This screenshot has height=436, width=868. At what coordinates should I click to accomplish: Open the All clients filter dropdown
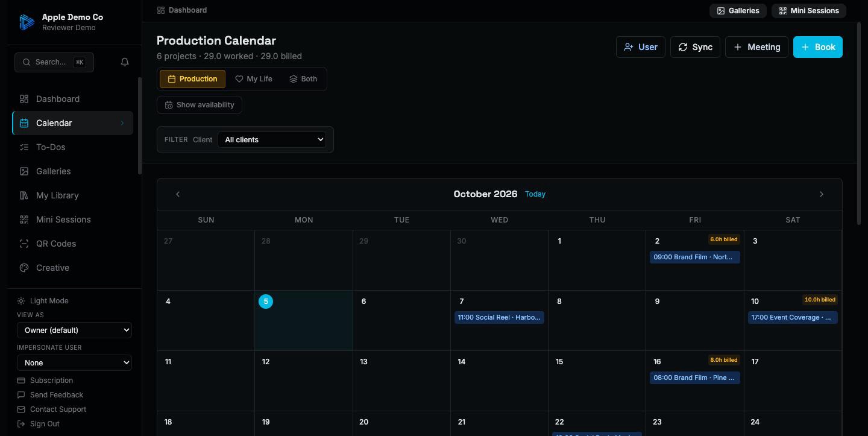pos(272,140)
